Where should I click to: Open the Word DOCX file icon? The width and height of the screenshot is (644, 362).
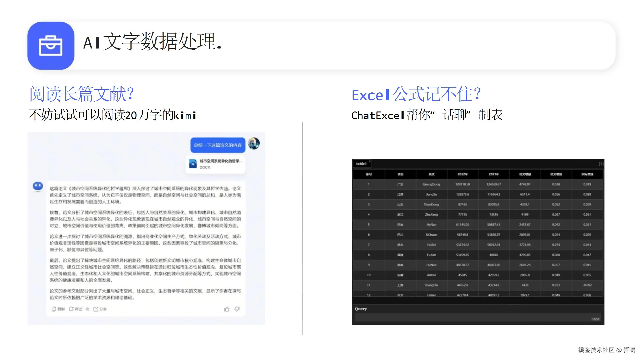pos(193,164)
